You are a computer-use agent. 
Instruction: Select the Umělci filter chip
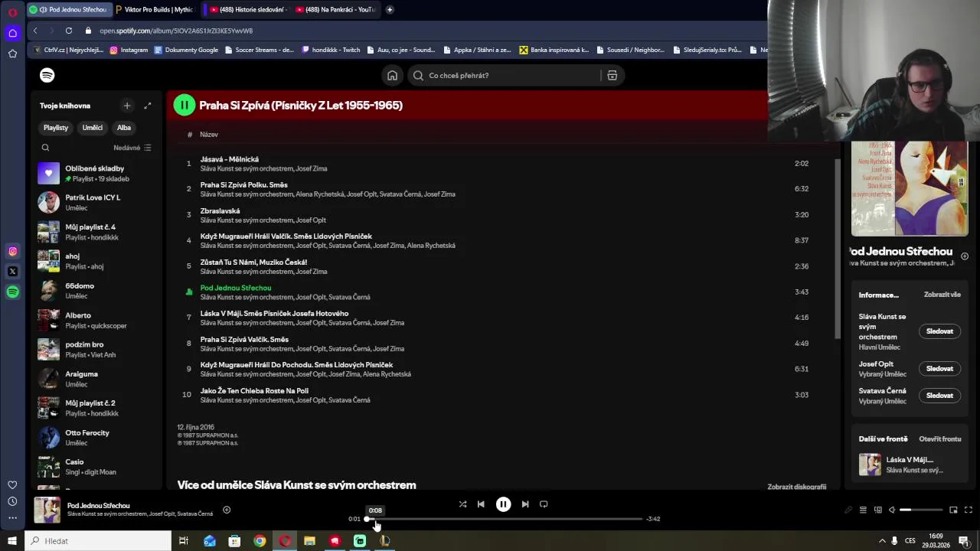click(x=93, y=128)
